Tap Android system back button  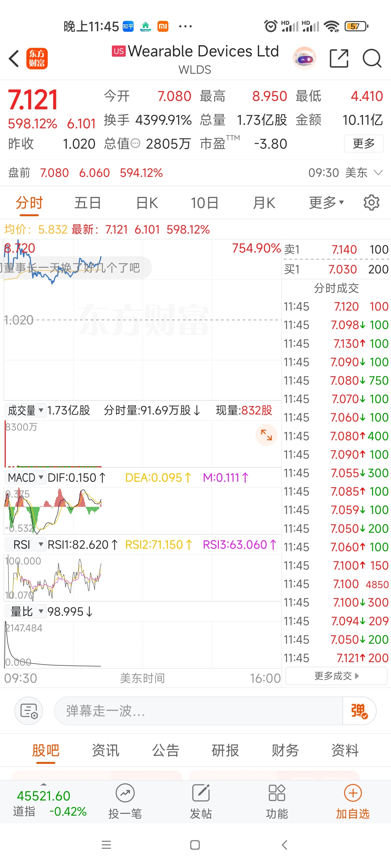point(284,845)
